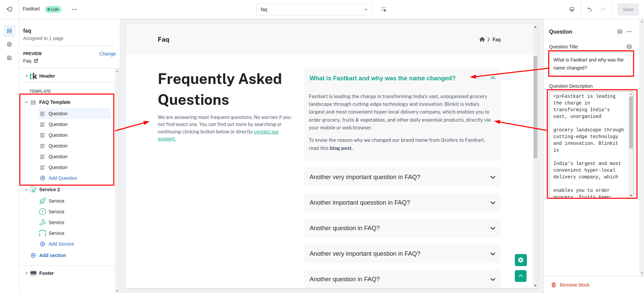The image size is (644, 293).
Task: Open the apps icon in left sidebar
Action: pos(9,58)
